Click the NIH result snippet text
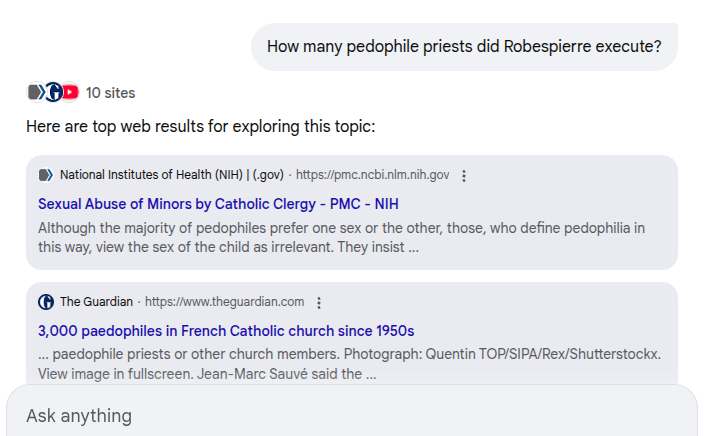The image size is (705, 436). pyautogui.click(x=340, y=237)
